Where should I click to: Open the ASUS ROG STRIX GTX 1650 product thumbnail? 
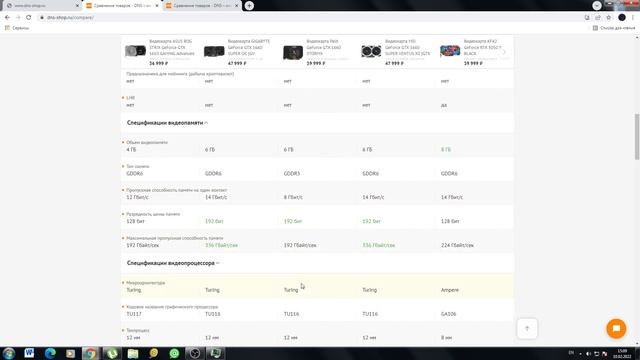136,51
